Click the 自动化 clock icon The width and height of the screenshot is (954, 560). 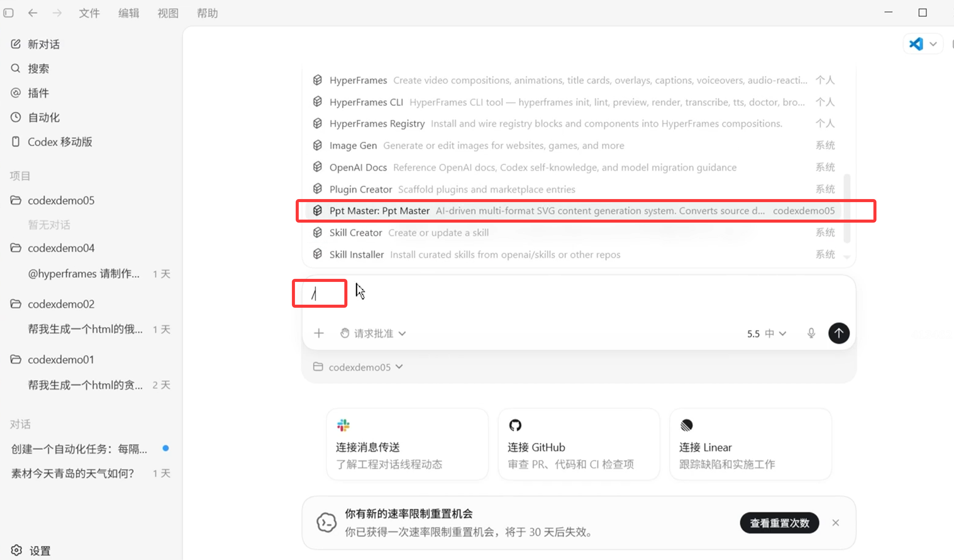click(x=15, y=117)
